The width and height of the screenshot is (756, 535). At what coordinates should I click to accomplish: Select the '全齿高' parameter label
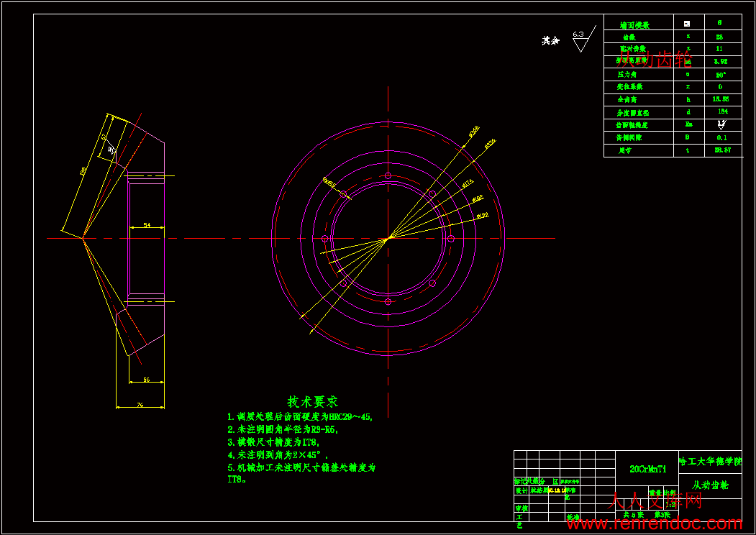(x=627, y=100)
